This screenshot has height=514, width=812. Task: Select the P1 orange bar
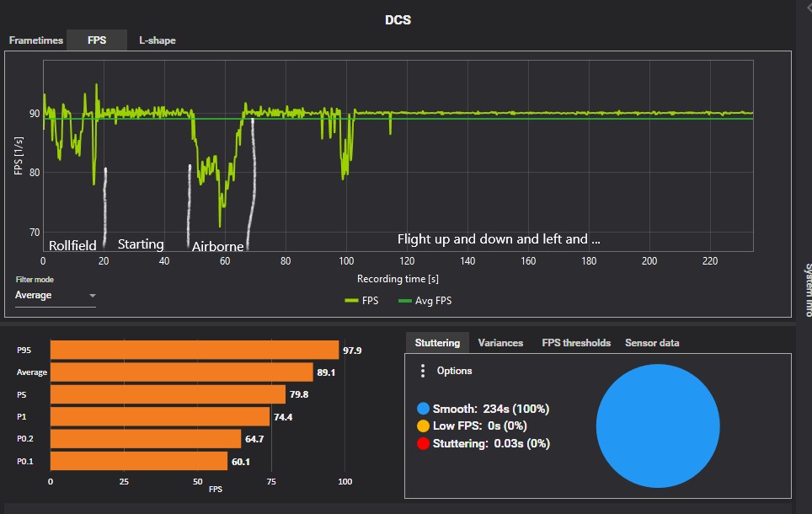pos(160,416)
